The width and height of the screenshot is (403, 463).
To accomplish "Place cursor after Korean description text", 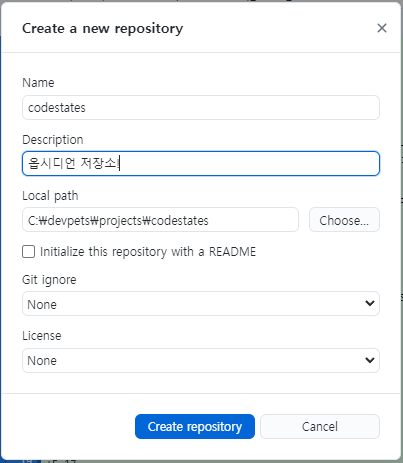I will (x=121, y=164).
